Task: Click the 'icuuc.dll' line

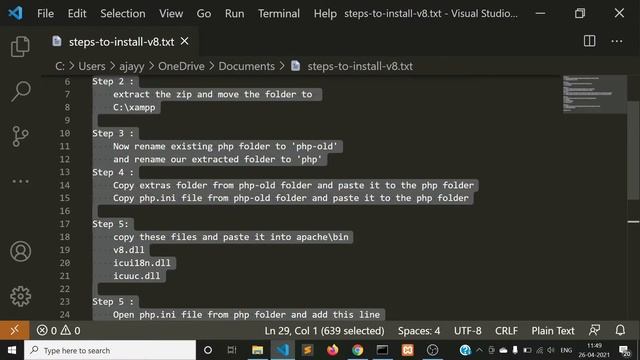Action: [137, 276]
